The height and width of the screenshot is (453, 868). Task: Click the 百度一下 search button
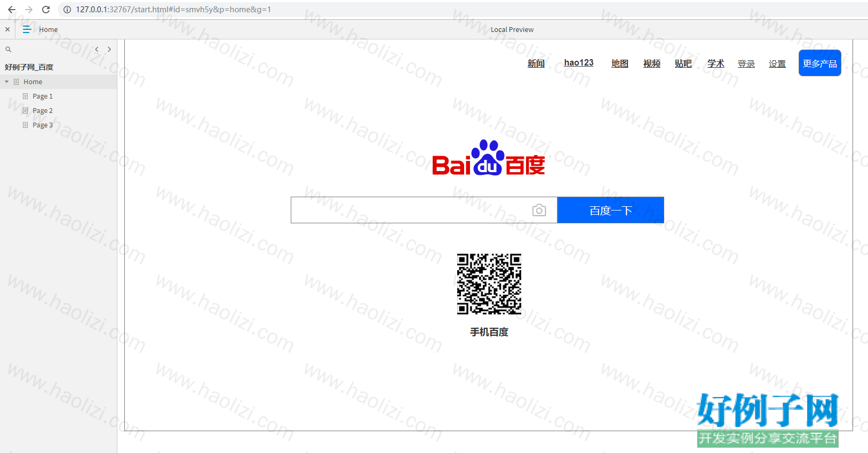611,210
